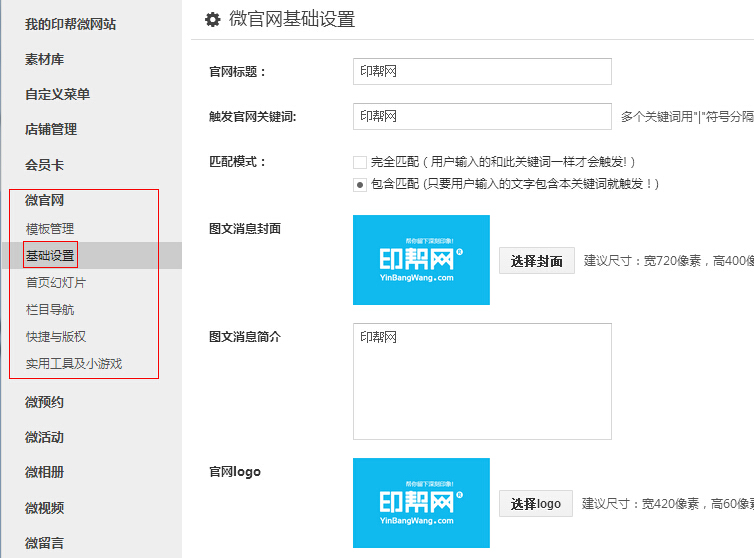Expand the 微相册 sidebar section
This screenshot has height=558, width=754.
pos(45,472)
